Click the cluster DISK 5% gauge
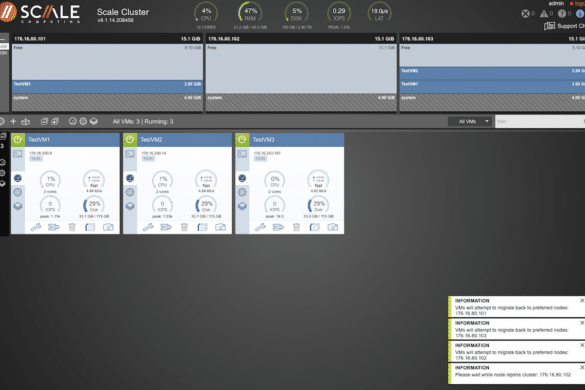 (x=297, y=14)
